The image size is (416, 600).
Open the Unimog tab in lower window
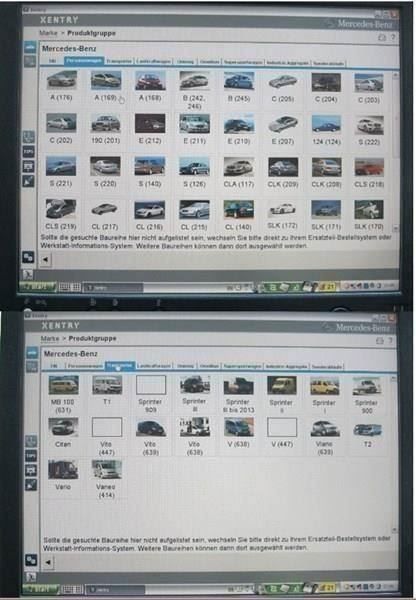[185, 366]
